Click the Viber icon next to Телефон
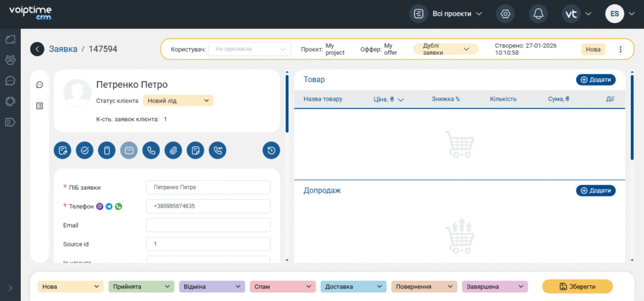 click(x=100, y=207)
